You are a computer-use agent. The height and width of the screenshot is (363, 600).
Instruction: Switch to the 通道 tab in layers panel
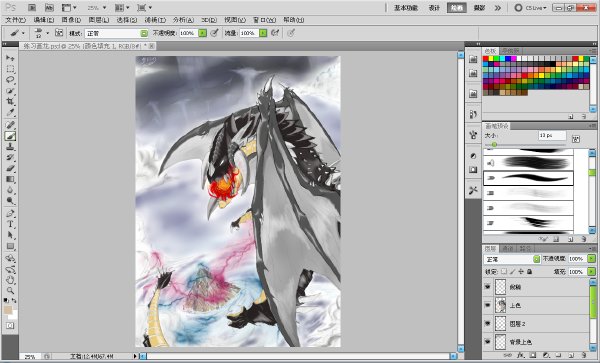(507, 249)
